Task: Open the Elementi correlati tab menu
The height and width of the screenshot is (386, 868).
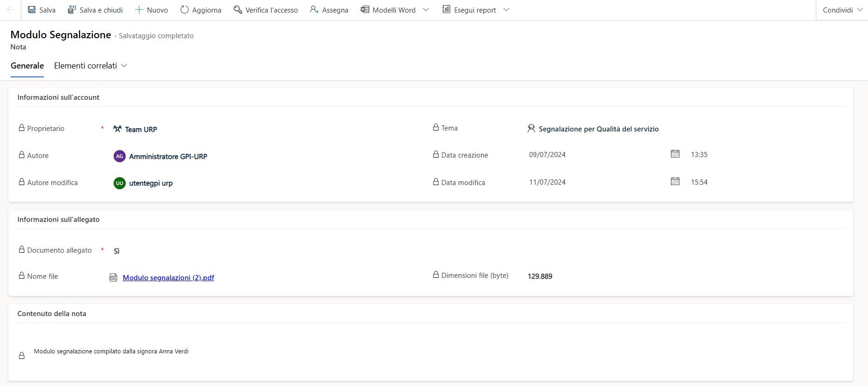Action: [90, 66]
